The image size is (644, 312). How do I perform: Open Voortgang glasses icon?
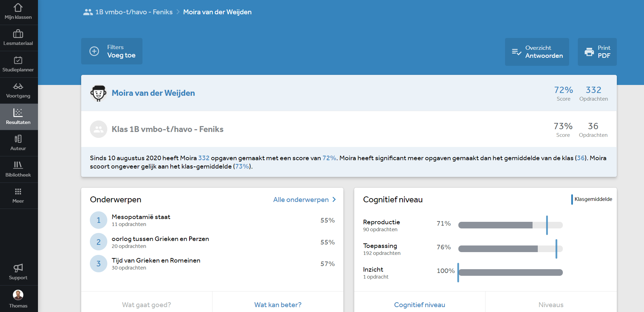pyautogui.click(x=18, y=86)
